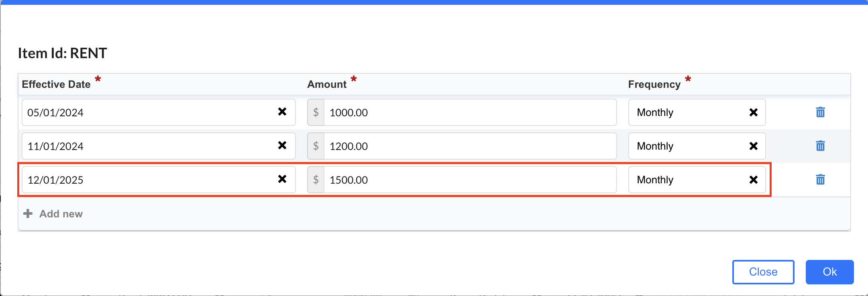Image resolution: width=868 pixels, height=296 pixels.
Task: Edit the 1000.00 amount field
Action: coord(470,112)
